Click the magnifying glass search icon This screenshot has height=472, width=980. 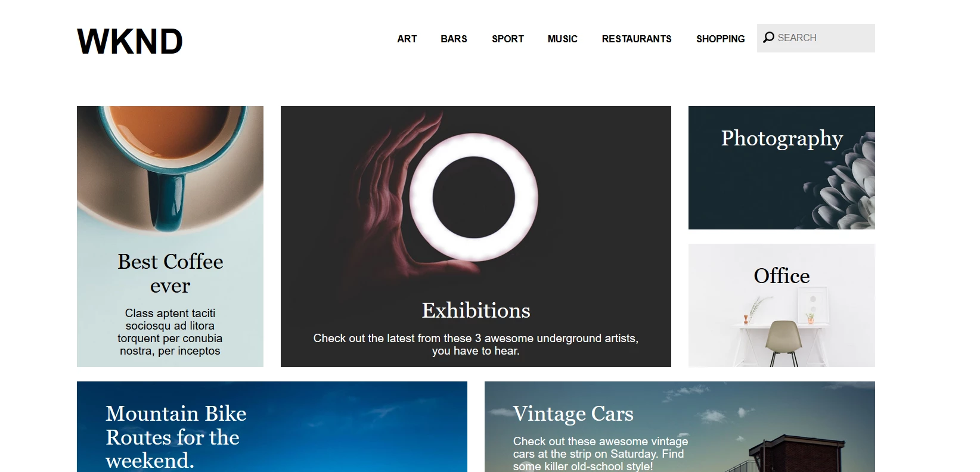(x=768, y=38)
